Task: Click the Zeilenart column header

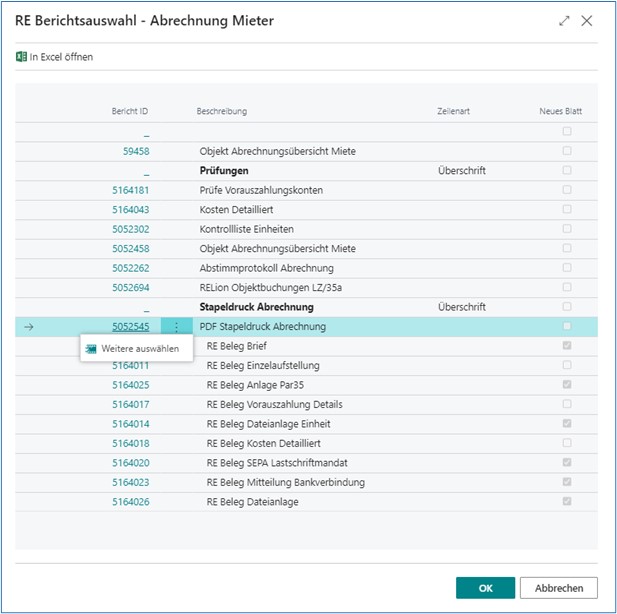Action: (453, 111)
